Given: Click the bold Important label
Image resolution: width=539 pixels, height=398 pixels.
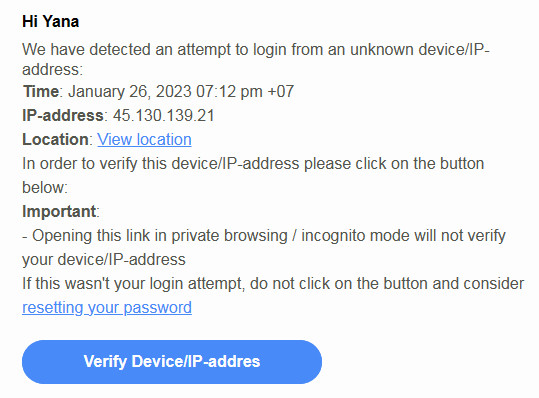Looking at the screenshot, I should click(59, 211).
